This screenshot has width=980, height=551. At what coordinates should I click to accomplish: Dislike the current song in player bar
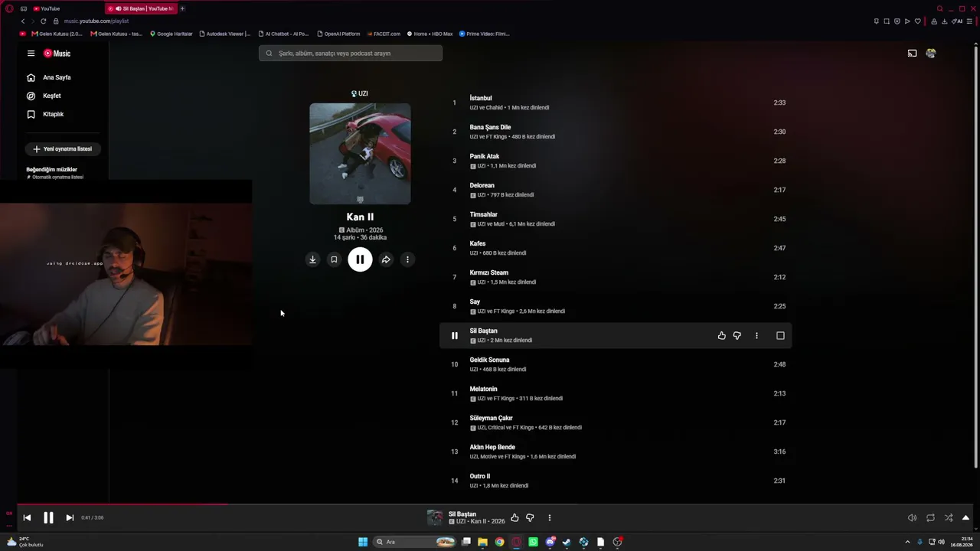[x=530, y=518]
